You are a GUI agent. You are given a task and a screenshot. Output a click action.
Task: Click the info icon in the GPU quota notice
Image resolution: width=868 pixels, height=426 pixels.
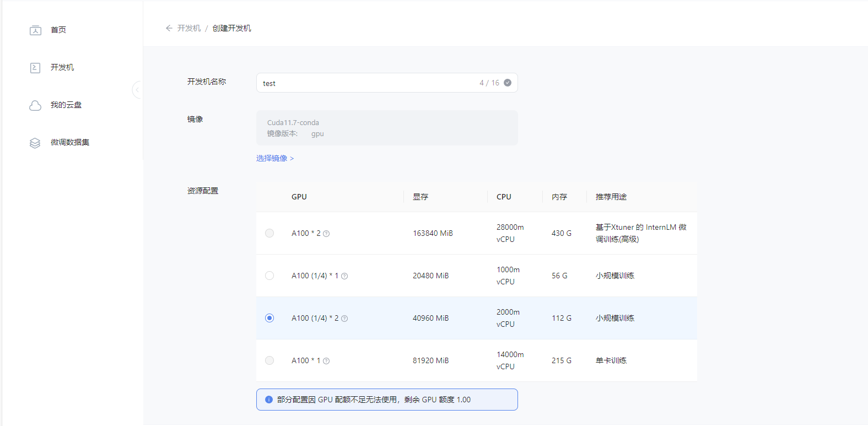pos(269,400)
